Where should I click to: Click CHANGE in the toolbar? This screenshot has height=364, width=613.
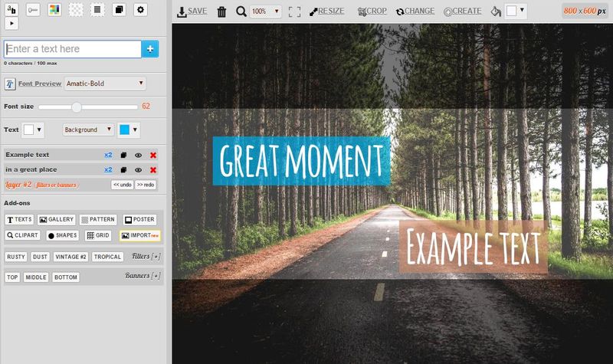(x=415, y=11)
